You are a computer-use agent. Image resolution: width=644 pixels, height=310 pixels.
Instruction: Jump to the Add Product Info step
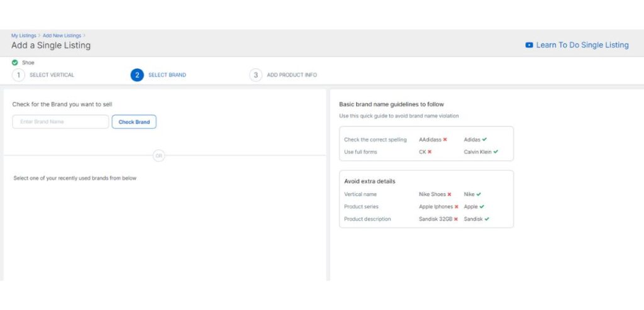click(x=292, y=75)
